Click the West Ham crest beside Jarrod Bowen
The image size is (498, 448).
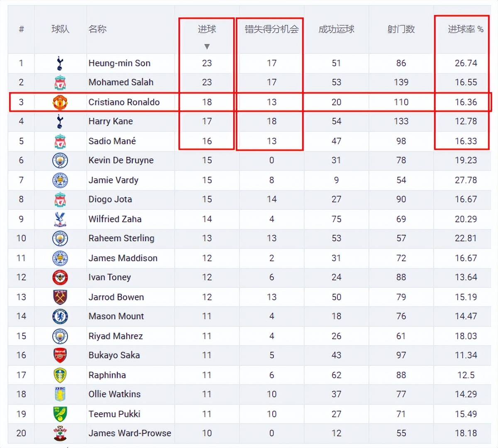click(x=60, y=297)
